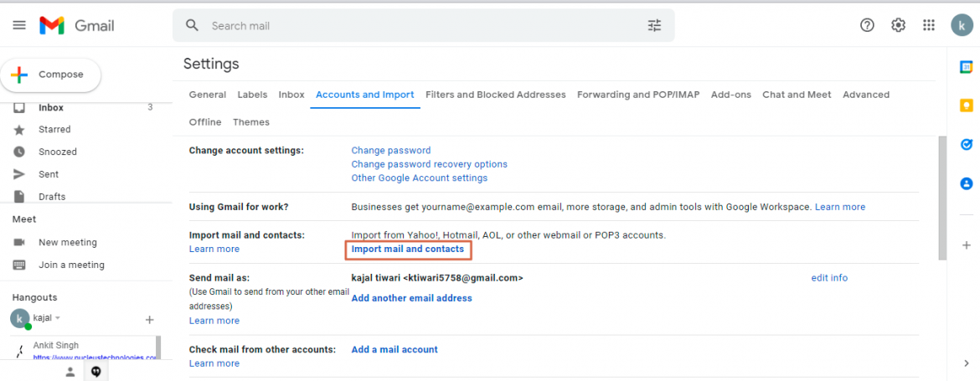The height and width of the screenshot is (381, 980).
Task: Open the Forwarding and POP/IMAP tab
Action: (x=637, y=95)
